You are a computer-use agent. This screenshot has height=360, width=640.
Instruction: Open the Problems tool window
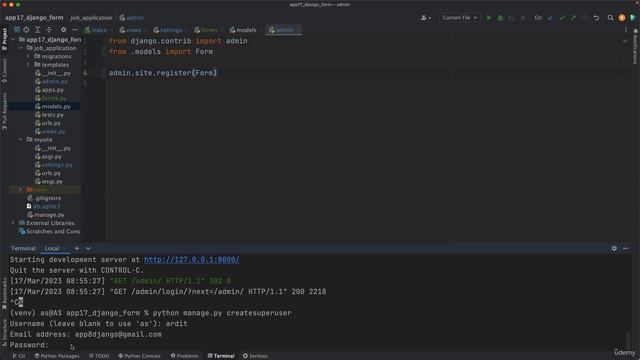pos(184,356)
